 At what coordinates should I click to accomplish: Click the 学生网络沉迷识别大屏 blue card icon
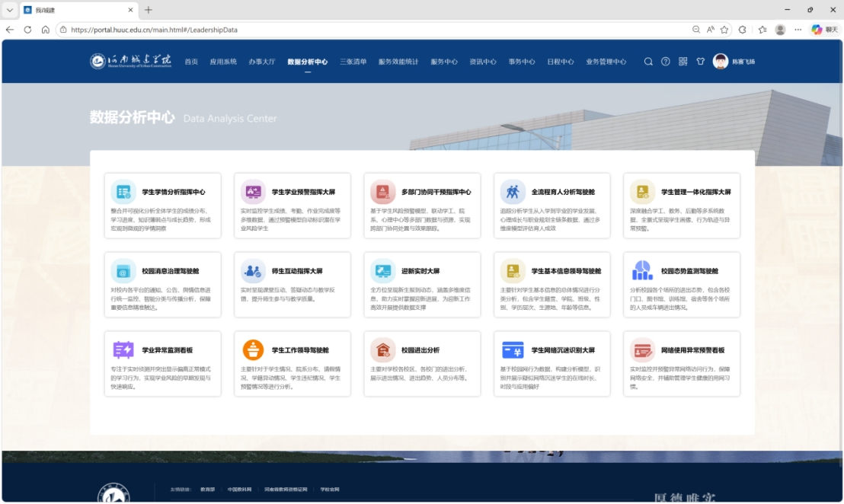pos(513,349)
